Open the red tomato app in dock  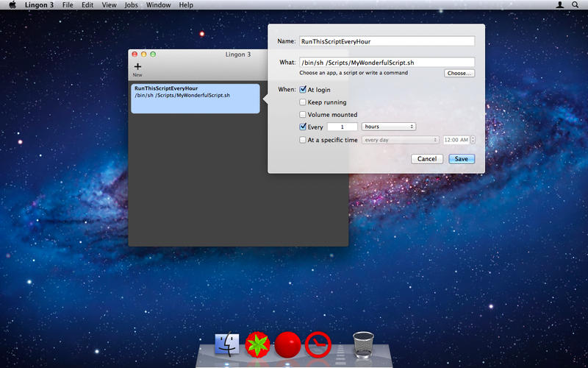click(258, 344)
